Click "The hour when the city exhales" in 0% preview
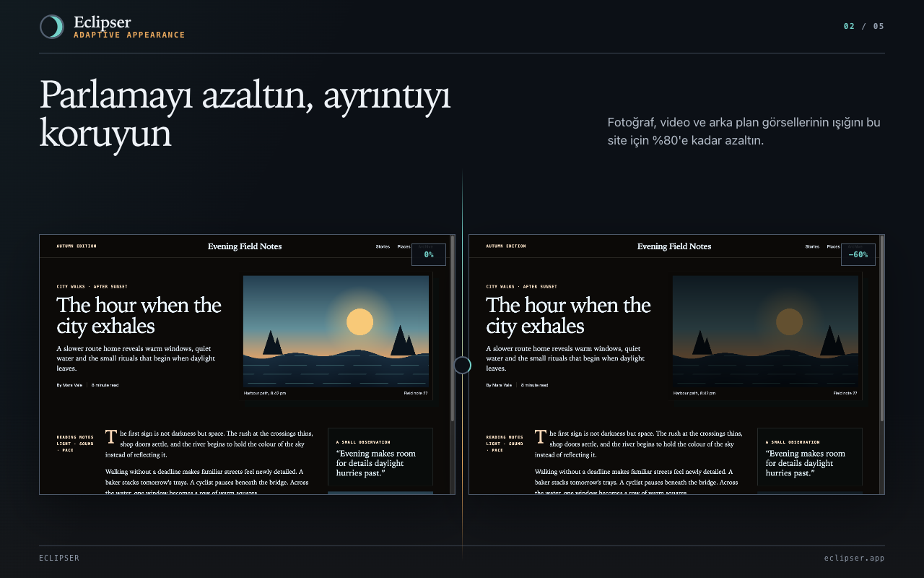The height and width of the screenshot is (578, 924). pyautogui.click(x=139, y=316)
